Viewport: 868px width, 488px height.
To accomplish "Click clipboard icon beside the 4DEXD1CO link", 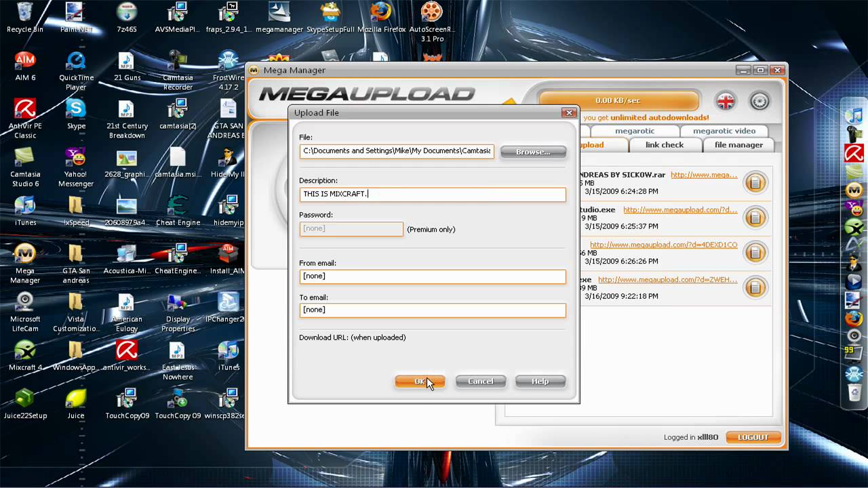I will tap(755, 253).
